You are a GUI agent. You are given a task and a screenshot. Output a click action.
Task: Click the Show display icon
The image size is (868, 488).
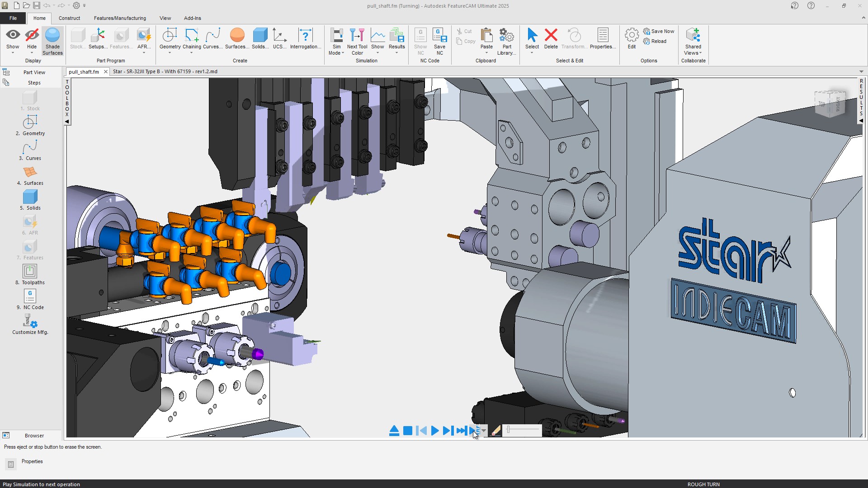(x=13, y=35)
